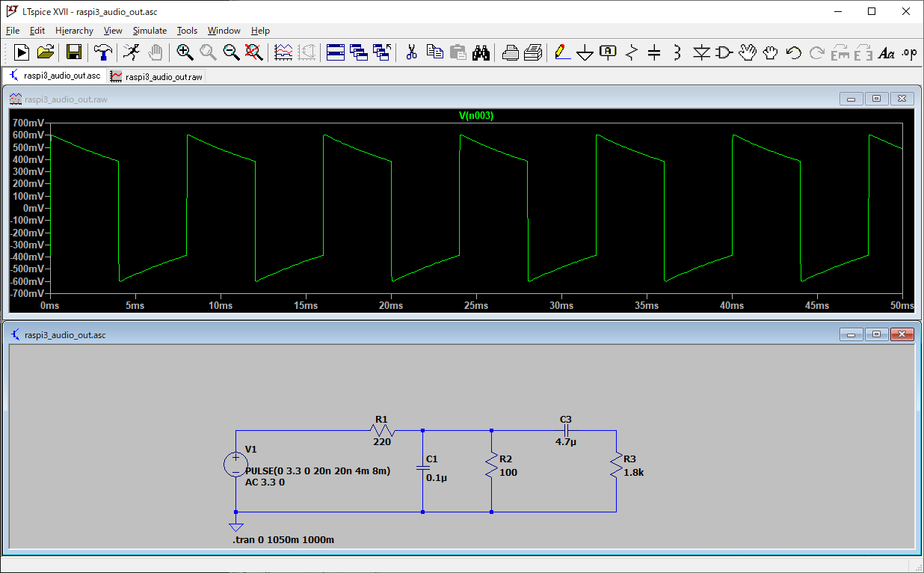This screenshot has height=573, width=924.
Task: Select the Draw Wire pencil tool
Action: point(562,52)
